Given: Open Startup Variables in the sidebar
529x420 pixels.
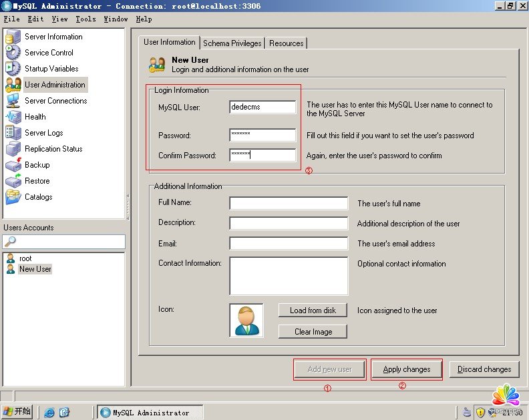Looking at the screenshot, I should tap(51, 69).
